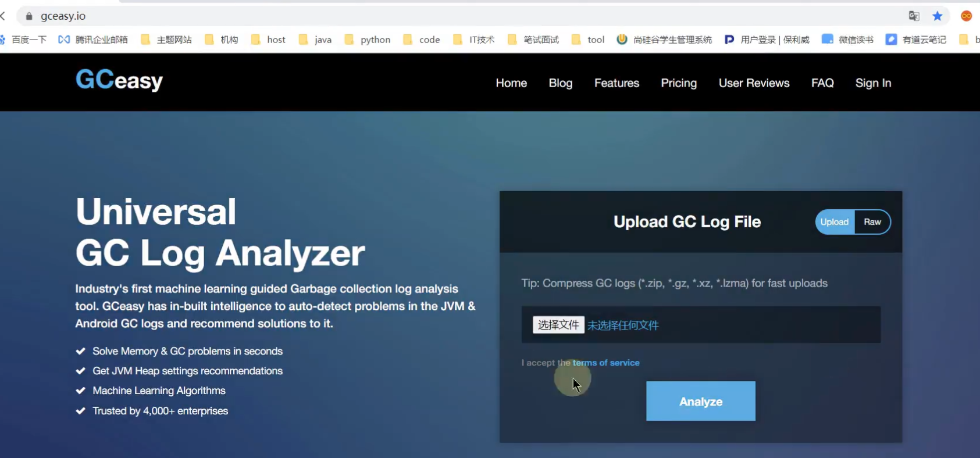The width and height of the screenshot is (980, 458).
Task: Open the Blog nav item
Action: (x=561, y=83)
